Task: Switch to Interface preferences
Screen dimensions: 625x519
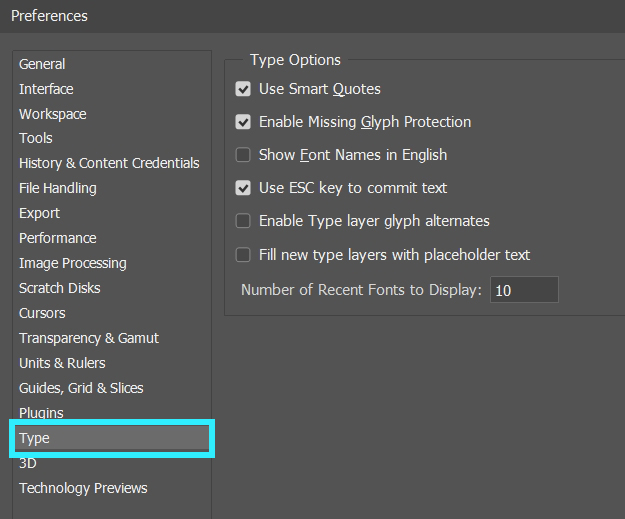Action: 46,89
